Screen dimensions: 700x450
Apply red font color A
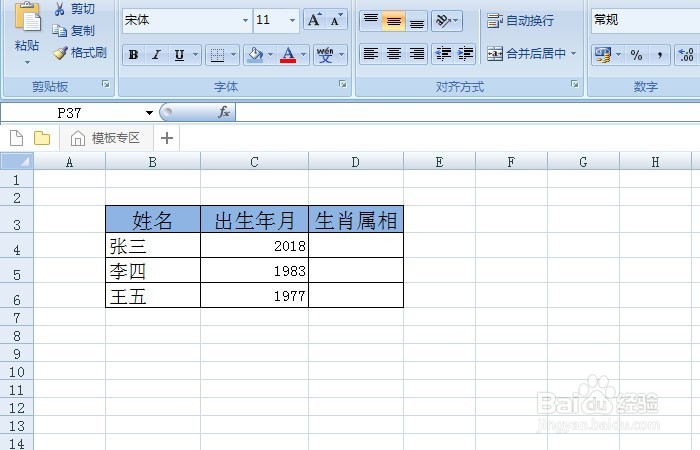288,55
